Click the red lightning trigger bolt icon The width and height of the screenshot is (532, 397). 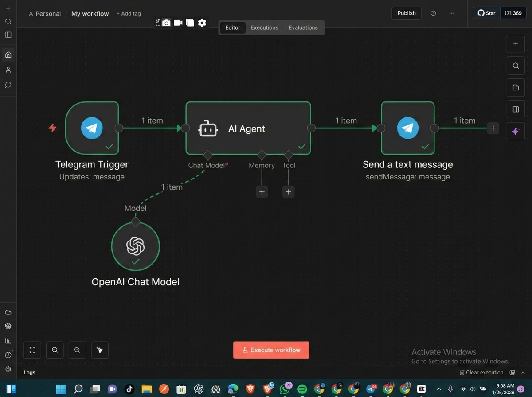52,128
